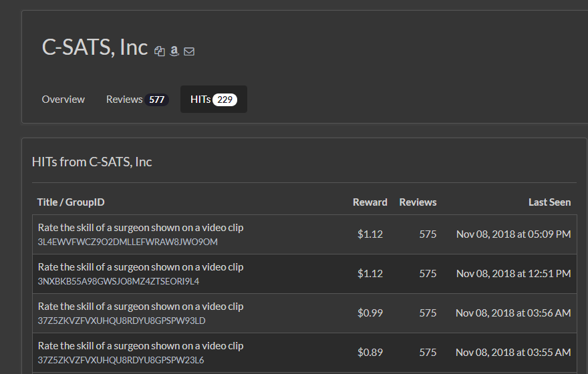Click the Reward column header

[370, 202]
